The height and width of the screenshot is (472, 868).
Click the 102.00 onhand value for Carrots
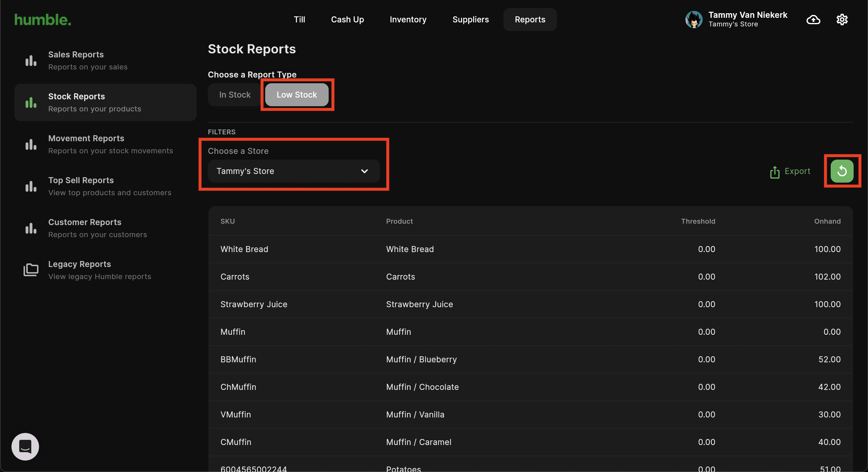point(827,277)
